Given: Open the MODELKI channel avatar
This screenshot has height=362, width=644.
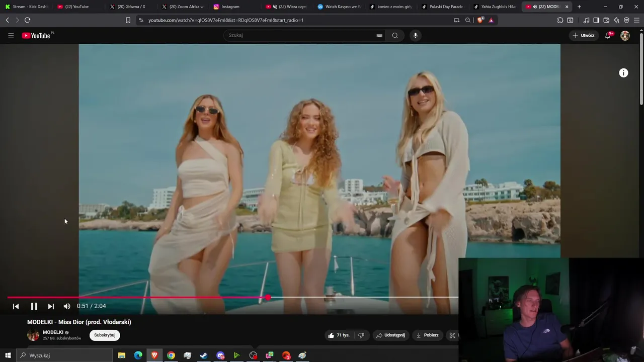Looking at the screenshot, I should coord(33,335).
